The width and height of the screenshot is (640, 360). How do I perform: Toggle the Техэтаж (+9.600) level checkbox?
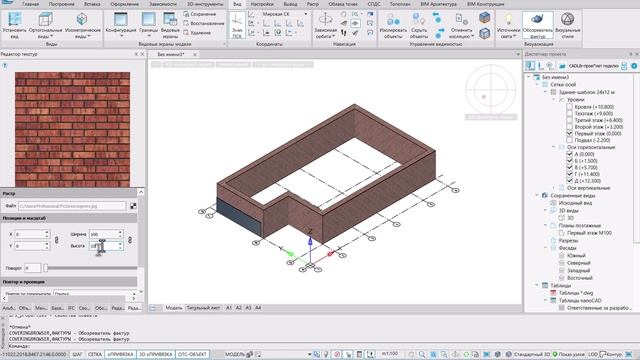pyautogui.click(x=569, y=113)
